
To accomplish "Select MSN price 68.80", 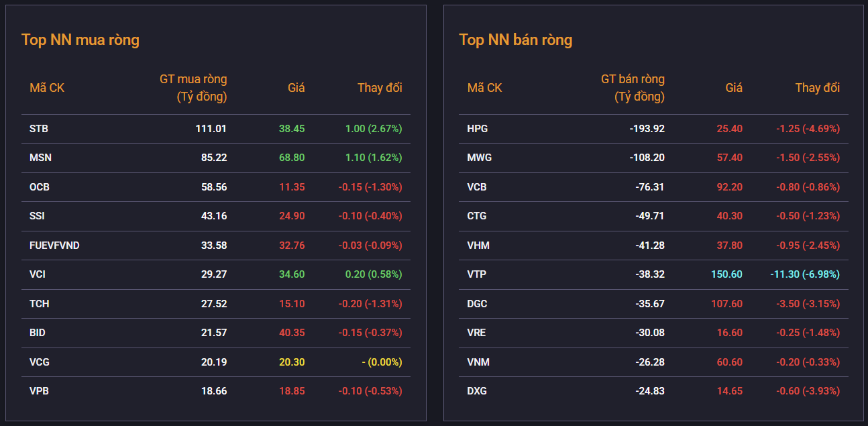I will pos(292,158).
